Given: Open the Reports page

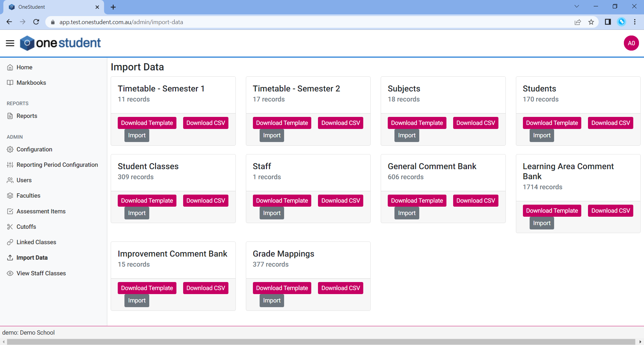Looking at the screenshot, I should pyautogui.click(x=26, y=116).
